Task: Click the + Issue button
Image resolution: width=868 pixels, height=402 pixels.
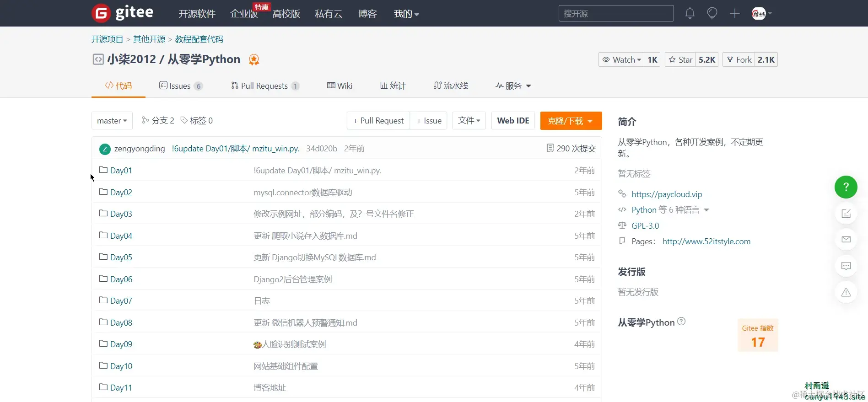Action: pos(429,121)
